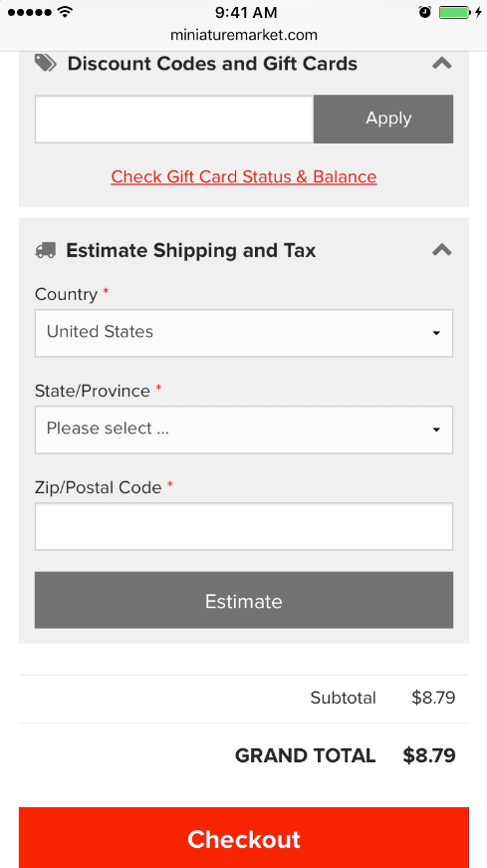Tap the 9:41 AM clock

(246, 12)
